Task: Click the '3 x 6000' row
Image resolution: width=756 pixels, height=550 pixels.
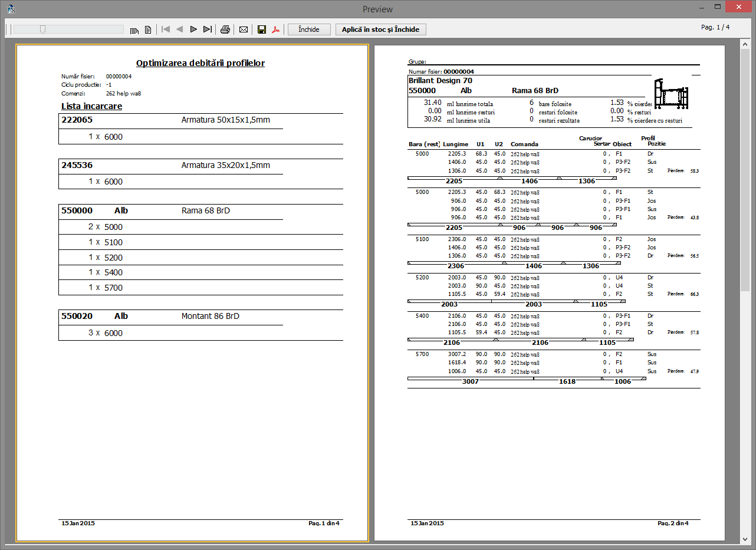Action: 200,333
